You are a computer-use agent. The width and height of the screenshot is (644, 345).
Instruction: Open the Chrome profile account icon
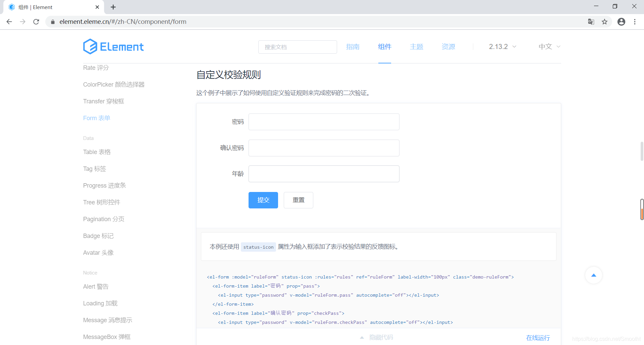(x=621, y=22)
